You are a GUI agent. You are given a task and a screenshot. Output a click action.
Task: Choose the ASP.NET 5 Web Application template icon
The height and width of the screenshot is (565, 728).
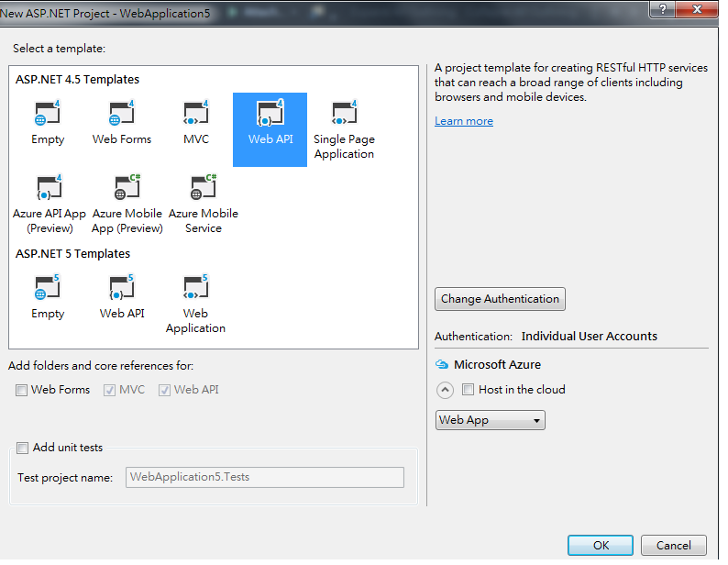[196, 287]
